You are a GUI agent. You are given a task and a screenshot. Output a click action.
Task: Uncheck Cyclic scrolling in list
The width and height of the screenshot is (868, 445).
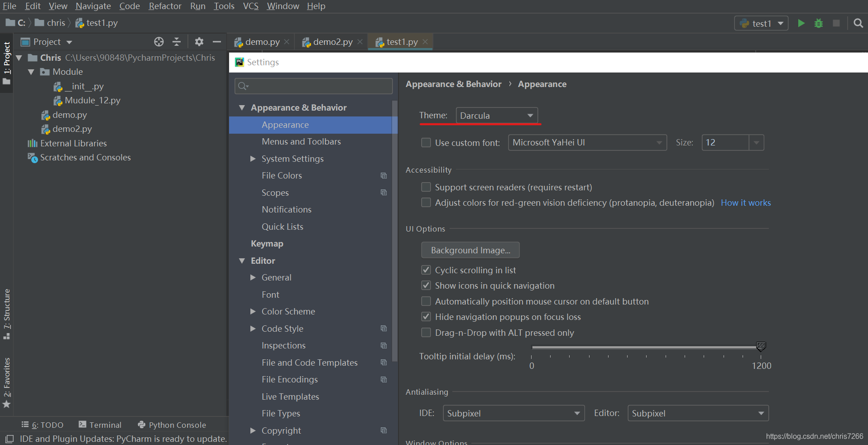(x=426, y=270)
